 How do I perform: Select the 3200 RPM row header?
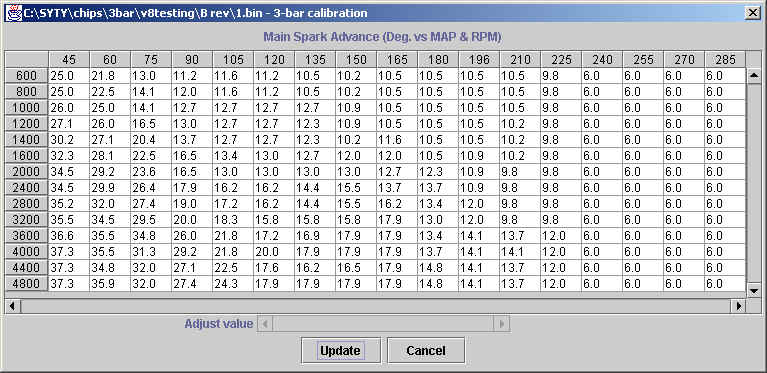[26, 219]
